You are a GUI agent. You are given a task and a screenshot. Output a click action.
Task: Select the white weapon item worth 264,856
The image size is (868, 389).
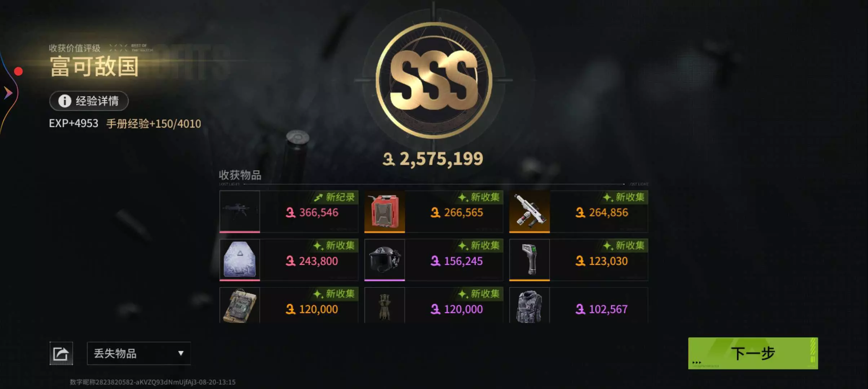pyautogui.click(x=530, y=211)
